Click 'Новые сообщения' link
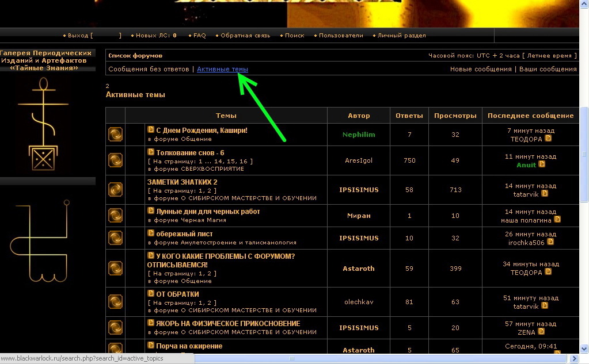 point(480,69)
